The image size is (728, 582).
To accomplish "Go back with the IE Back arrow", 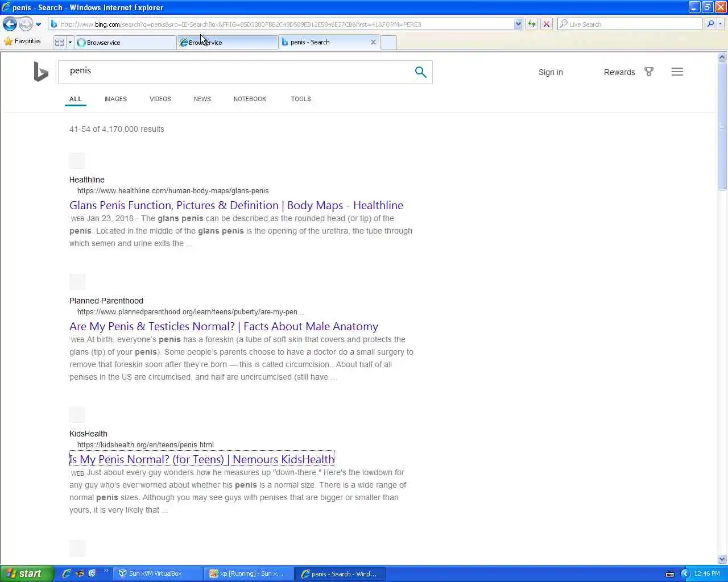I will click(x=10, y=24).
